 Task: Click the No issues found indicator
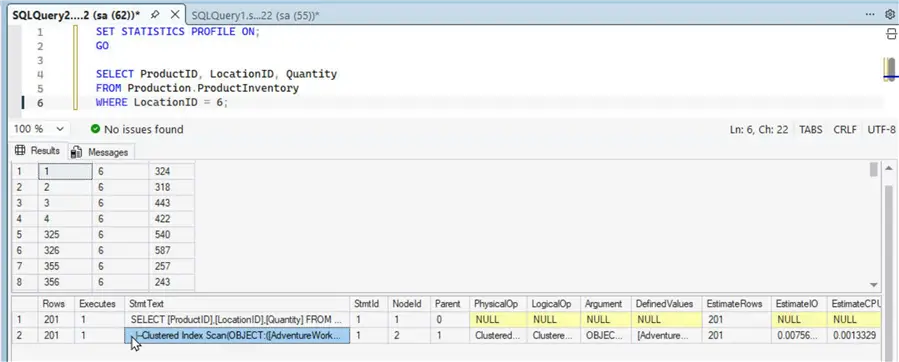(137, 129)
